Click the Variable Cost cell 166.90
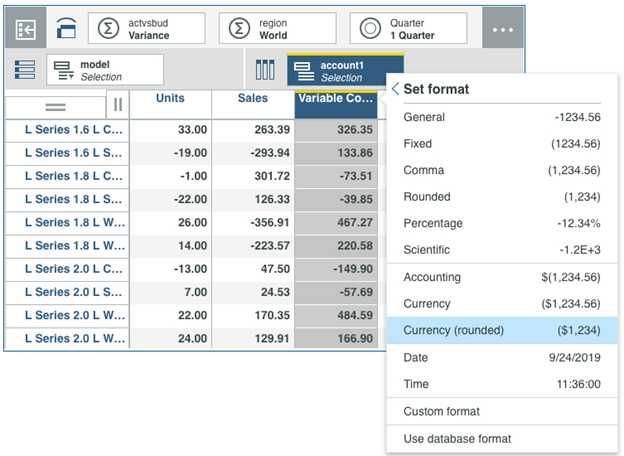The height and width of the screenshot is (456, 624). coord(336,339)
